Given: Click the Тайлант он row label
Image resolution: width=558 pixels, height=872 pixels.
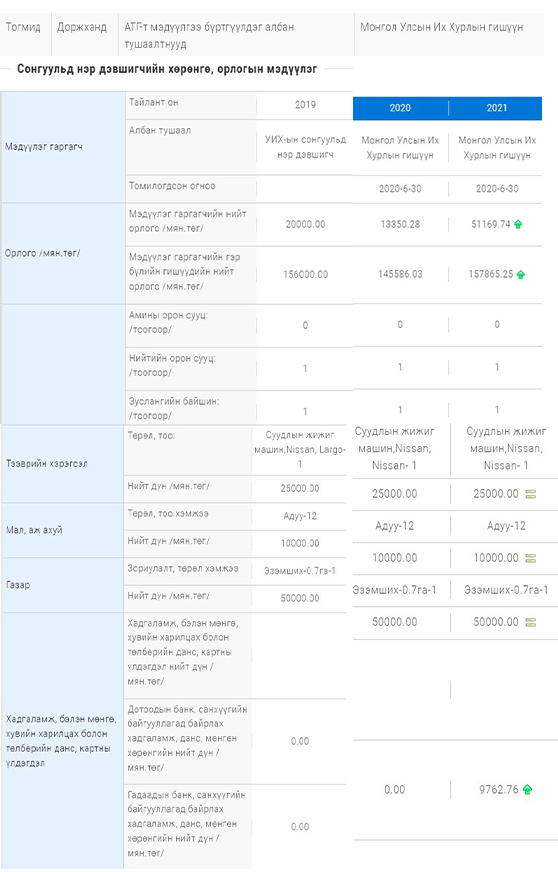Looking at the screenshot, I should click(154, 103).
